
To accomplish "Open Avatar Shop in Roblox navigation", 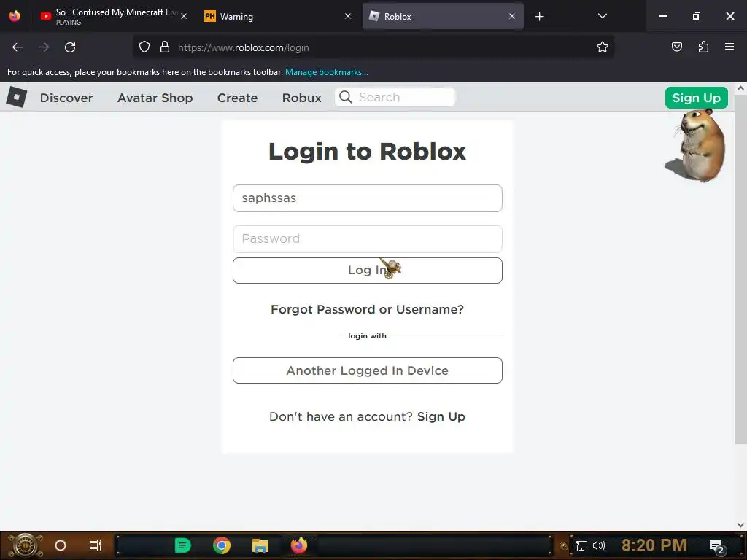I will pyautogui.click(x=155, y=98).
